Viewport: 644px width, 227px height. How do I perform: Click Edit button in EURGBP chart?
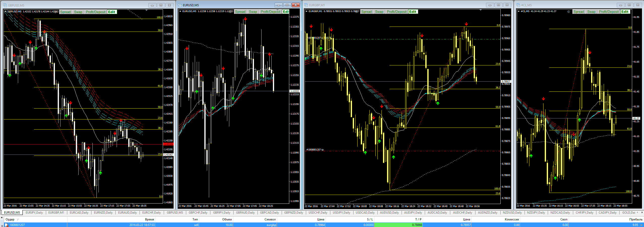pyautogui.click(x=413, y=12)
